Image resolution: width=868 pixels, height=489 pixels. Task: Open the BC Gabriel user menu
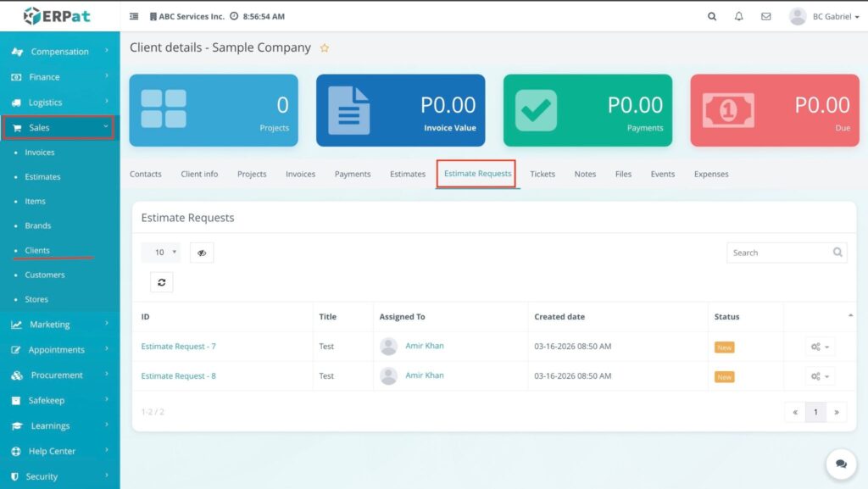pos(824,16)
